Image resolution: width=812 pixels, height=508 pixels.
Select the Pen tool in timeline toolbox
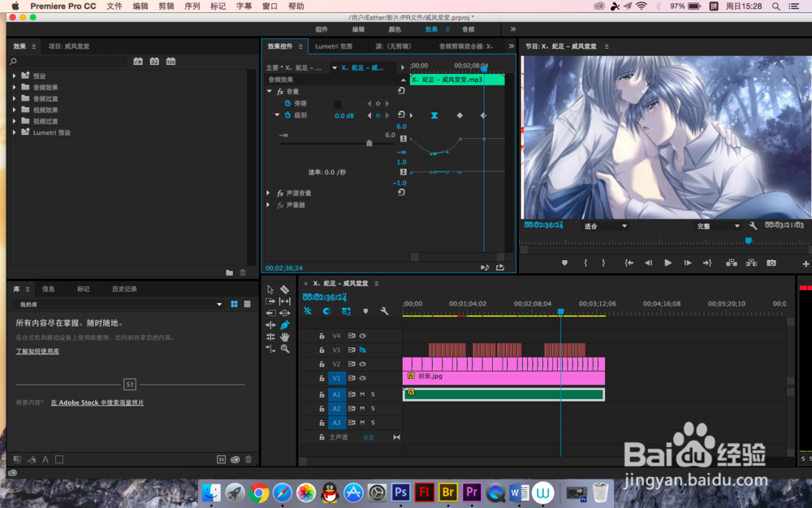pyautogui.click(x=285, y=325)
